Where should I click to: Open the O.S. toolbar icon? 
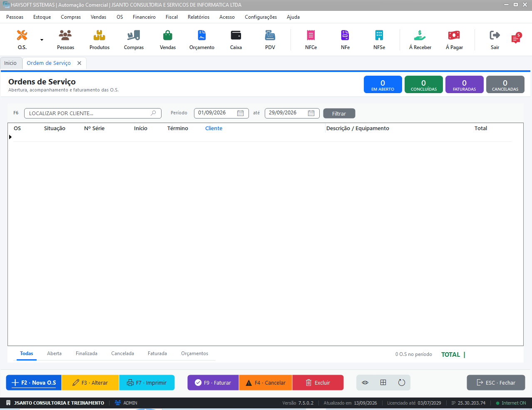tap(22, 40)
